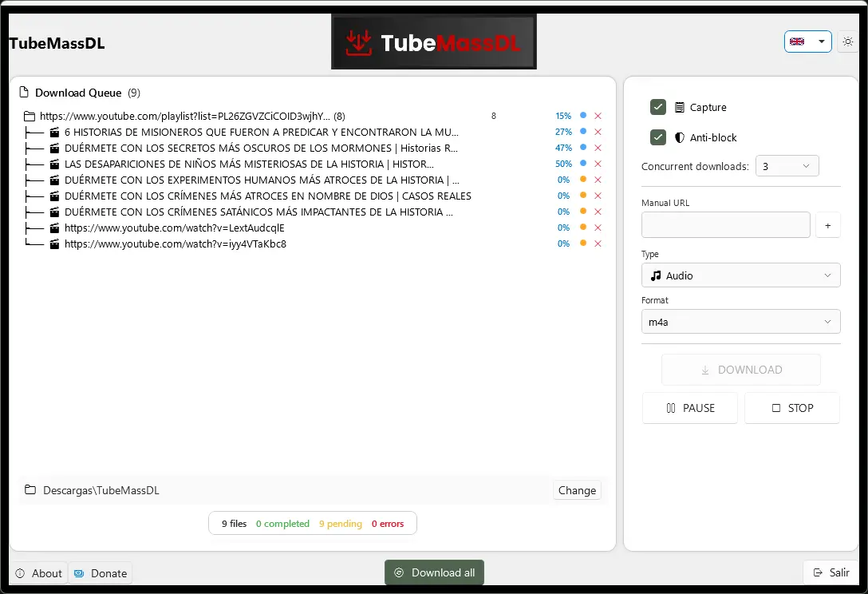This screenshot has height=594, width=868.
Task: Click the 15% playlist progress value
Action: tap(563, 116)
